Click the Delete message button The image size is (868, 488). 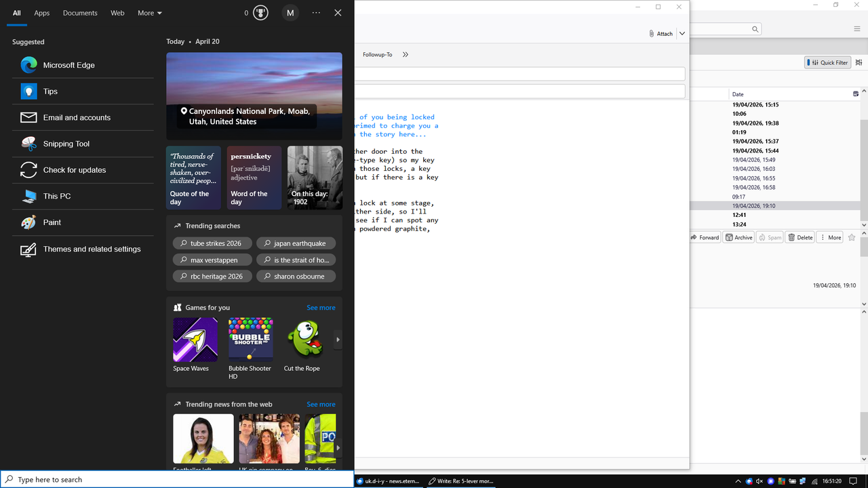tap(800, 237)
